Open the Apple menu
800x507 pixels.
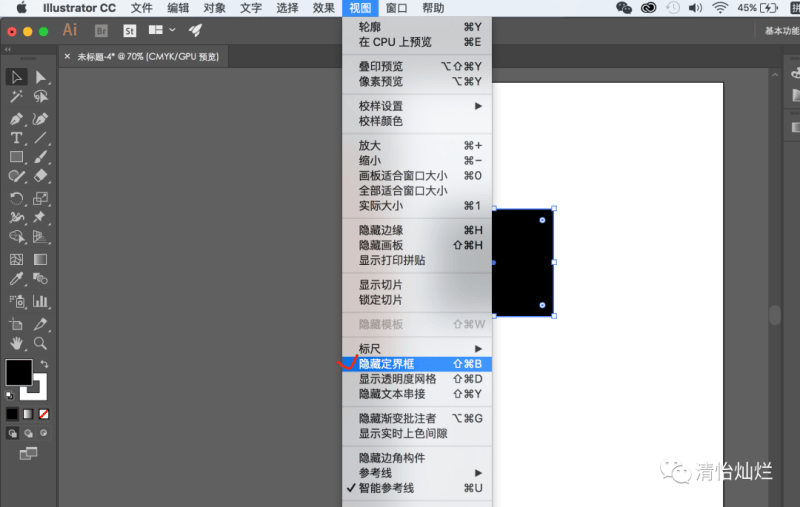tap(21, 8)
